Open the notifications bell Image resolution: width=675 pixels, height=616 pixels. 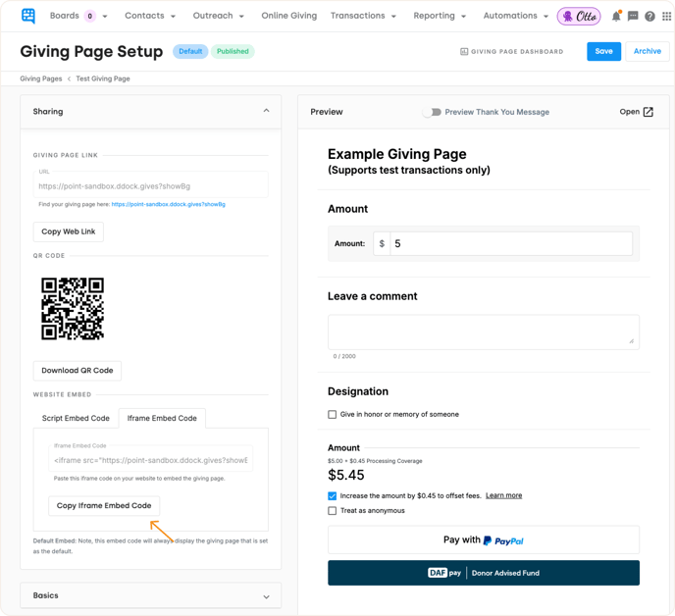click(x=616, y=17)
